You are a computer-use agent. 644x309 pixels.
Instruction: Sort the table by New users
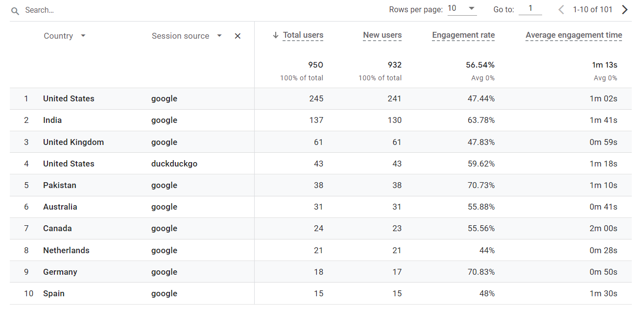coord(382,35)
